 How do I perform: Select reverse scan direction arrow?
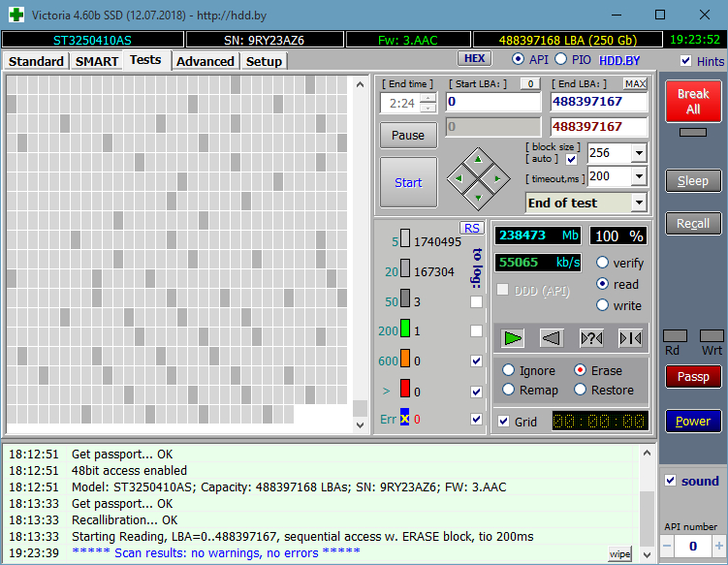coord(552,338)
